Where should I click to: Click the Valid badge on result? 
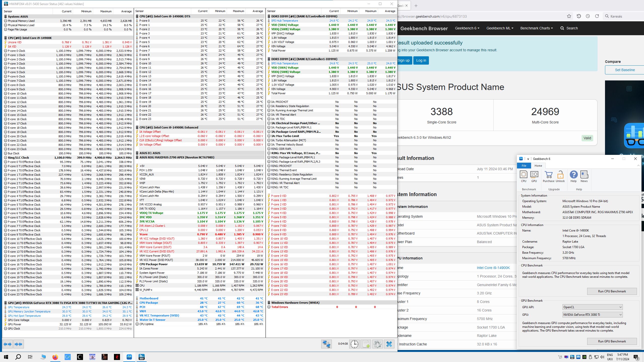[x=587, y=138]
